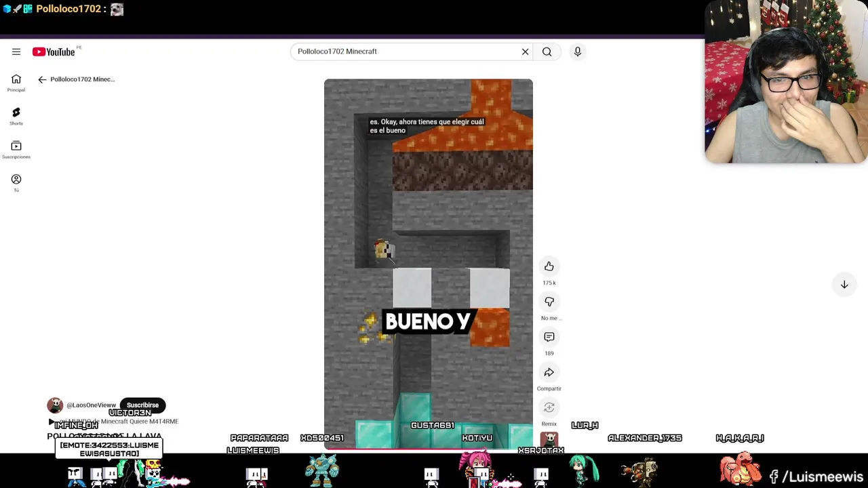Go to YouTube home via logo
Image resolution: width=868 pixels, height=488 pixels.
(x=54, y=52)
